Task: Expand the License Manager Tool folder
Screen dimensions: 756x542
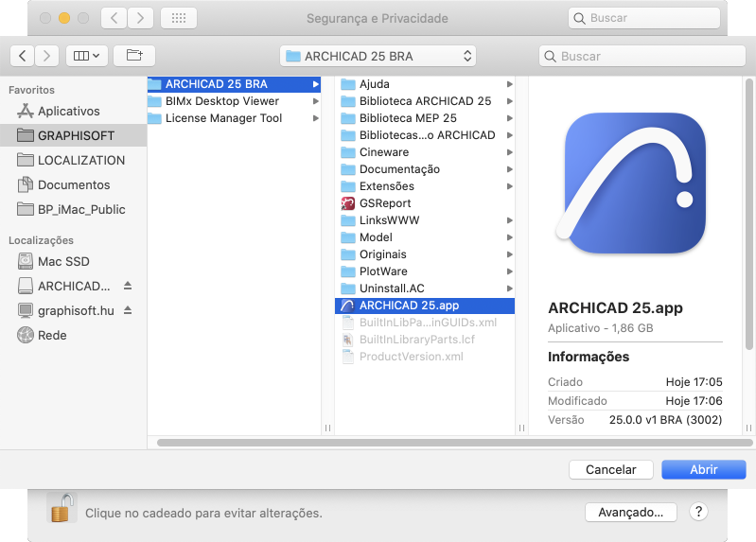Action: click(x=315, y=118)
